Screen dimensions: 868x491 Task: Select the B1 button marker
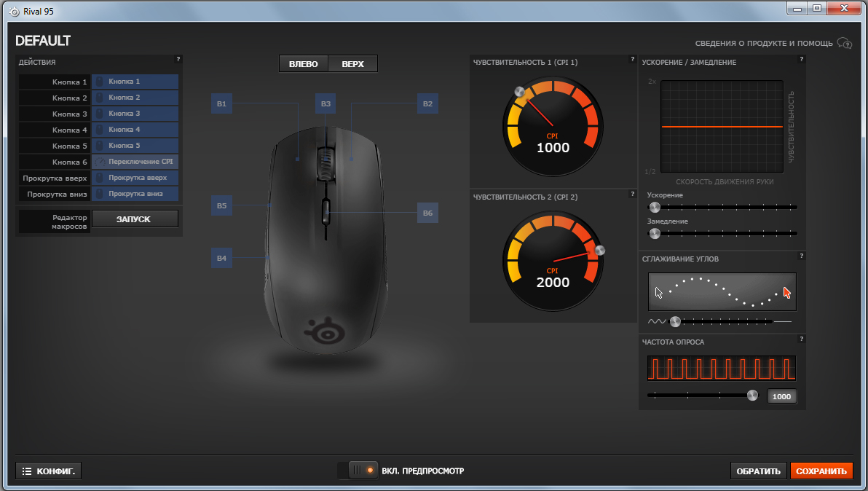click(x=221, y=103)
